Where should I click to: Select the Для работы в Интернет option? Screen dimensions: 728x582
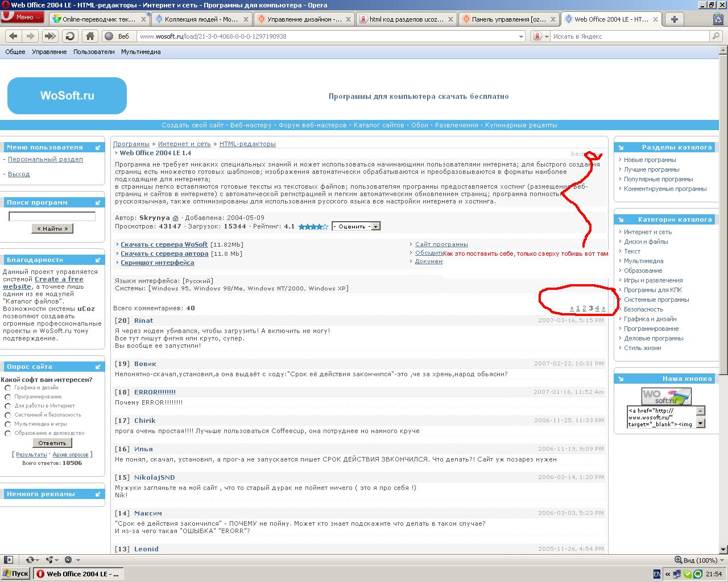[x=8, y=406]
